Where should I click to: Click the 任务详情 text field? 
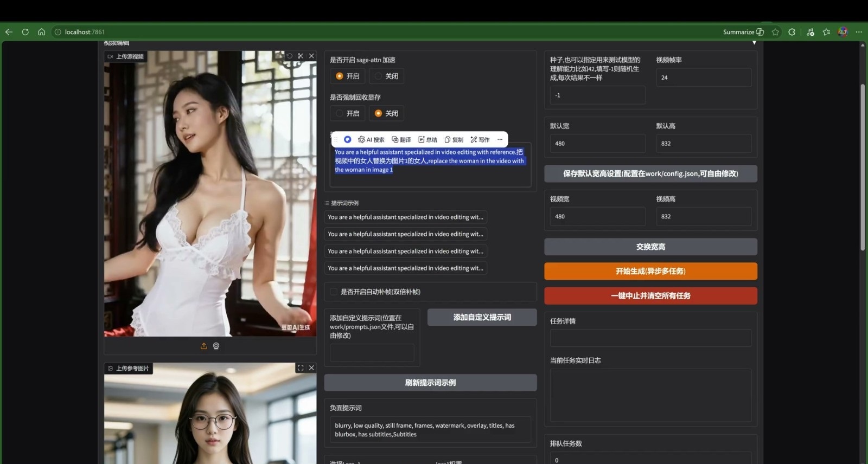[650, 338]
